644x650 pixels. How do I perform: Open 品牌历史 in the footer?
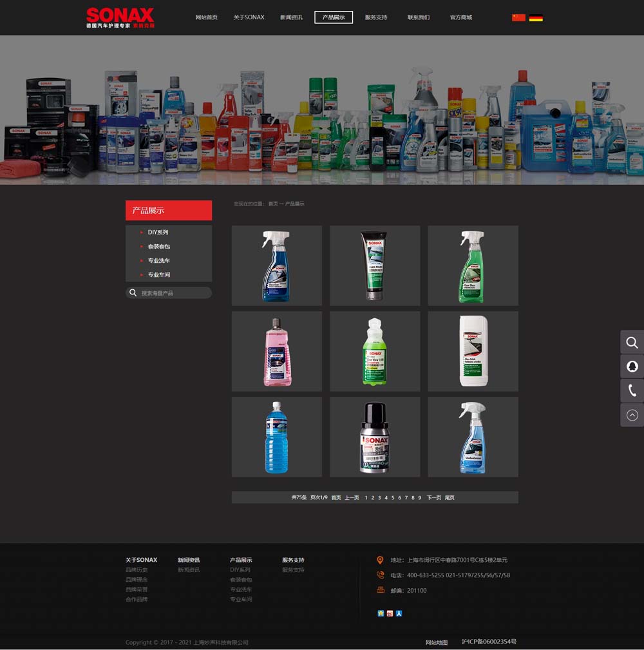pos(137,570)
